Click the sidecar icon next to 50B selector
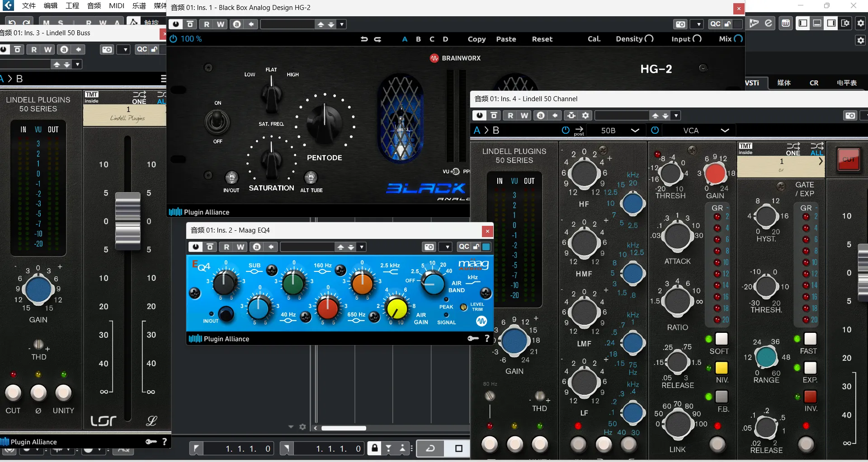This screenshot has height=462, width=868. point(579,131)
